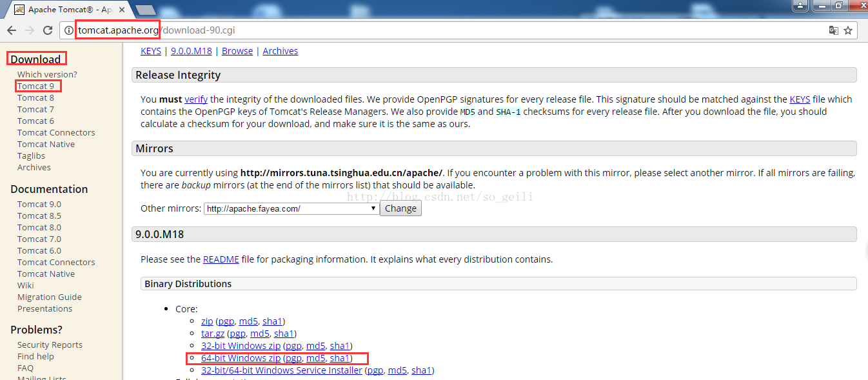Open Tomcat Connectors under Download
Viewport: 868px width, 380px height.
tap(56, 133)
